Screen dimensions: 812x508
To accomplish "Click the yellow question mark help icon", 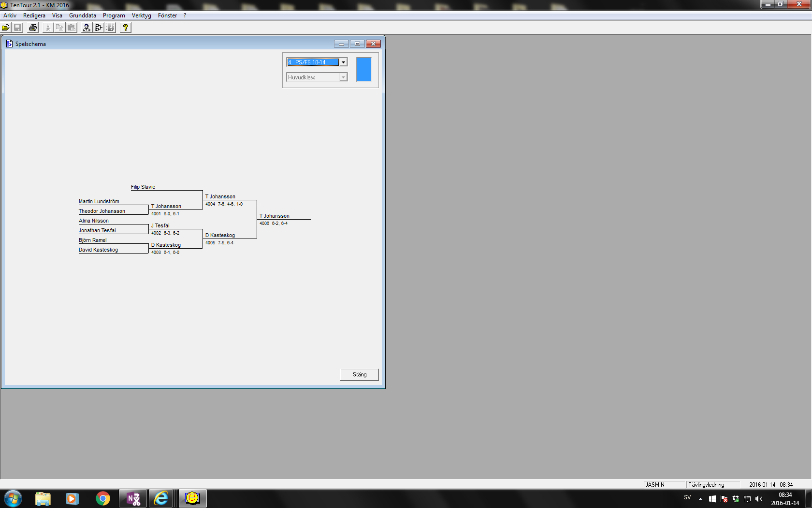I will [126, 28].
